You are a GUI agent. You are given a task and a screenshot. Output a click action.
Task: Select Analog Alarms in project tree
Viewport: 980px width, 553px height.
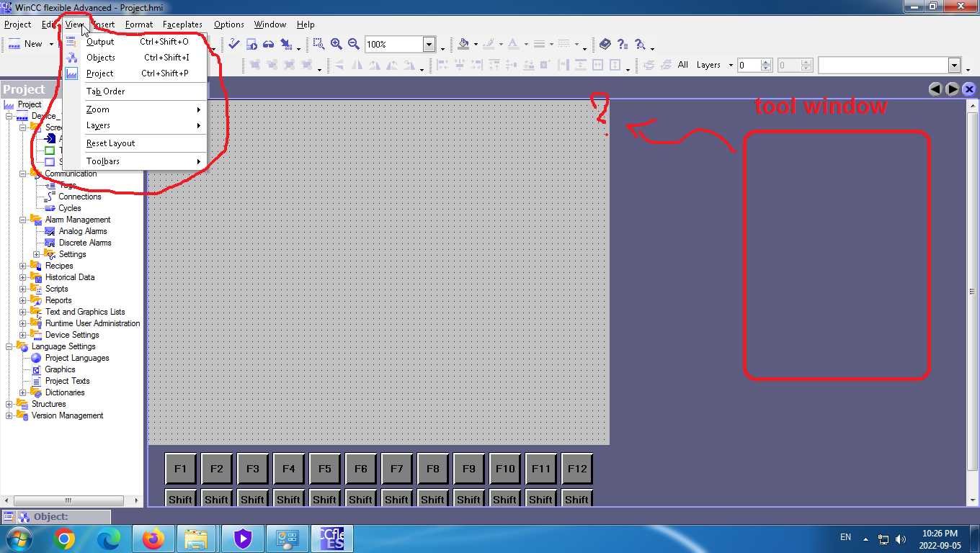(83, 231)
